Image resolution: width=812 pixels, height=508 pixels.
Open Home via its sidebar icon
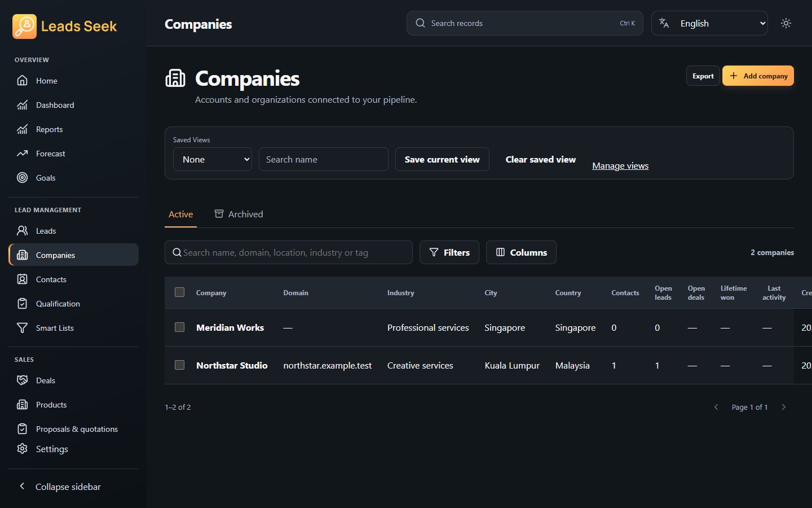coord(22,81)
